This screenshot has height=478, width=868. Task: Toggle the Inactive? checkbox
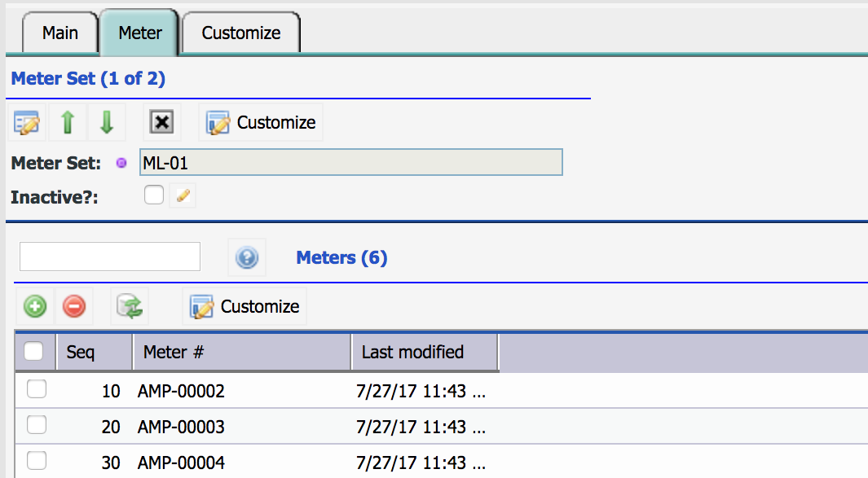pyautogui.click(x=154, y=195)
